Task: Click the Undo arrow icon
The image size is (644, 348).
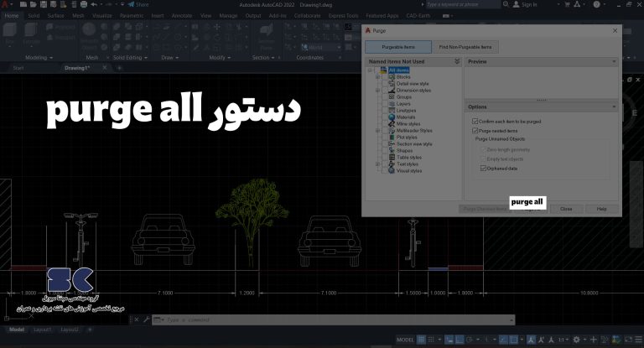Action: click(94, 4)
